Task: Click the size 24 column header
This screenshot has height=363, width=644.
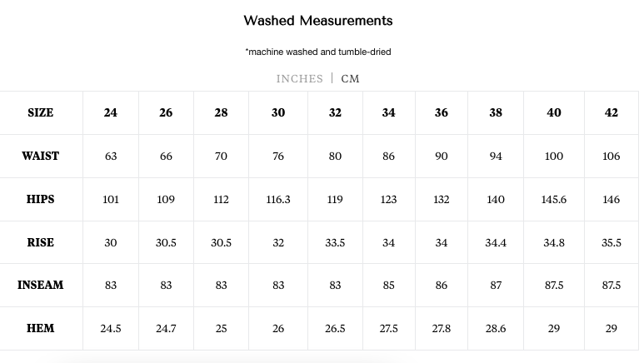Action: point(111,112)
